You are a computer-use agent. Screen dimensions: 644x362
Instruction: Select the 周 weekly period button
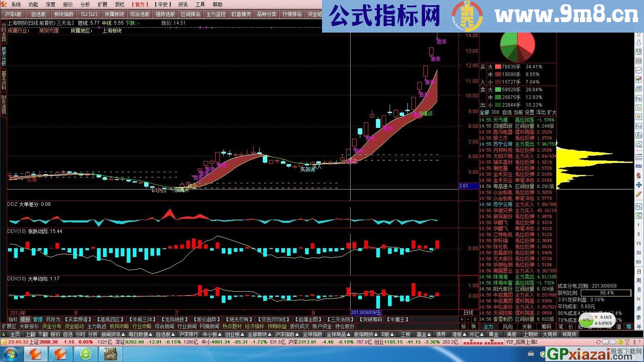639,281
